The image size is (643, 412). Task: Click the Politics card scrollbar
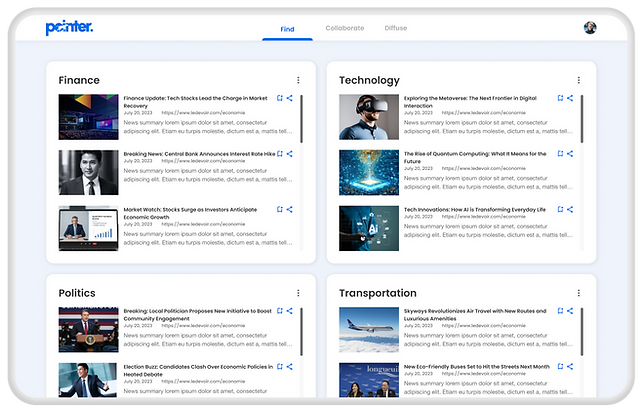(301, 332)
